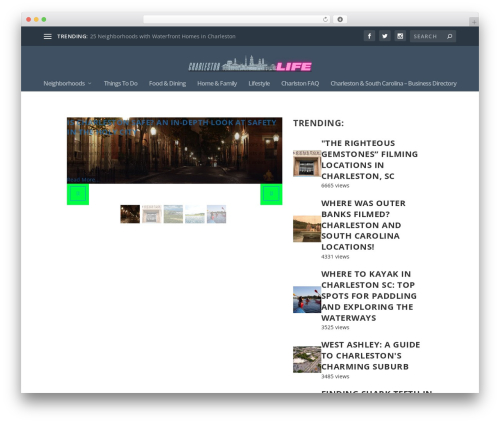Click the browser reload icon
This screenshot has width=500, height=423.
click(x=325, y=19)
